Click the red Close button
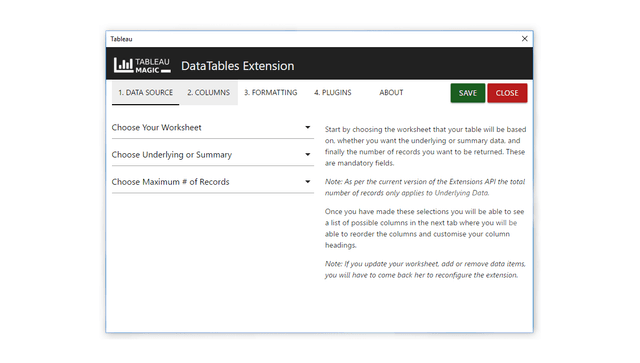This screenshot has height=363, width=640. [507, 93]
